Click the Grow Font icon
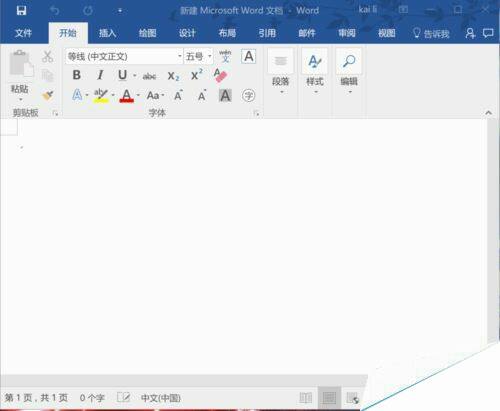The height and width of the screenshot is (411, 500). pyautogui.click(x=179, y=96)
